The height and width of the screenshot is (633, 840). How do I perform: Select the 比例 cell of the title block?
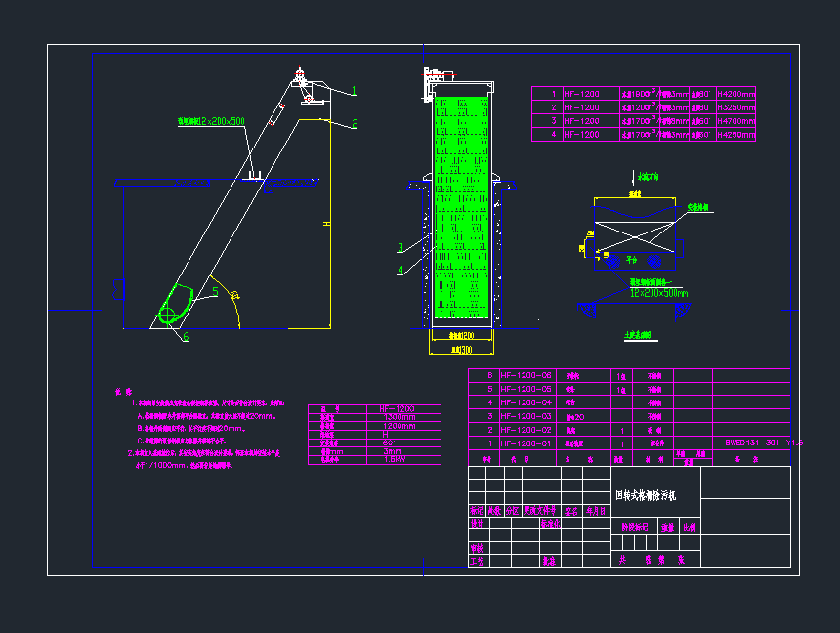pyautogui.click(x=690, y=527)
